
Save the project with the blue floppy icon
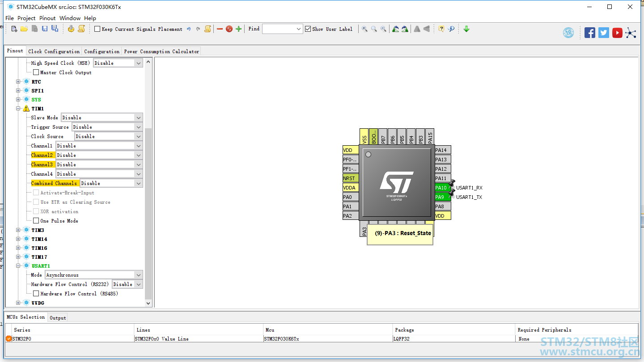pyautogui.click(x=45, y=29)
